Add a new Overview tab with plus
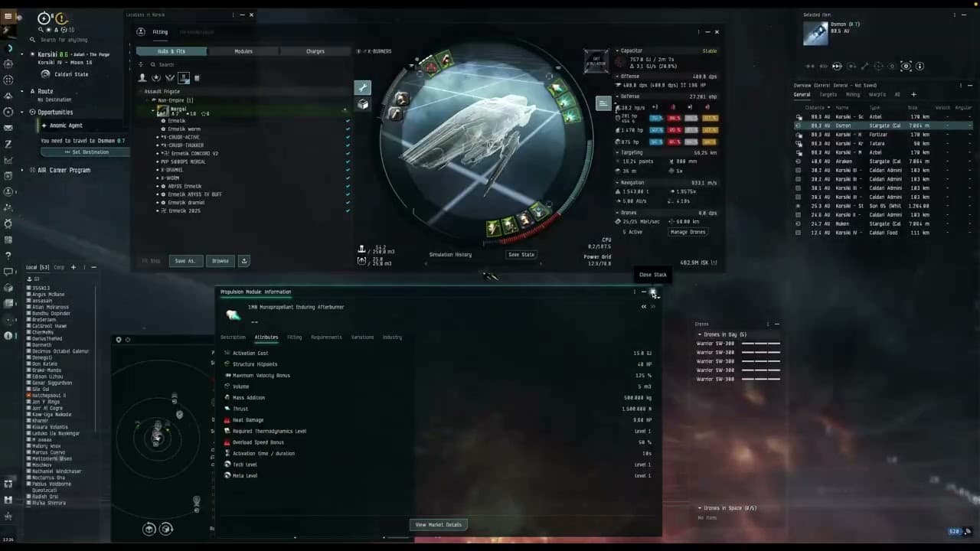 click(913, 95)
